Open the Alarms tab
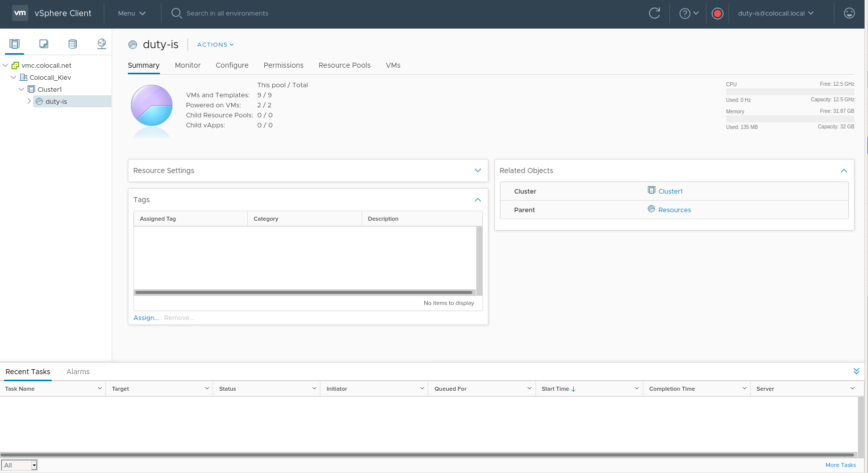868x473 pixels. pos(78,372)
